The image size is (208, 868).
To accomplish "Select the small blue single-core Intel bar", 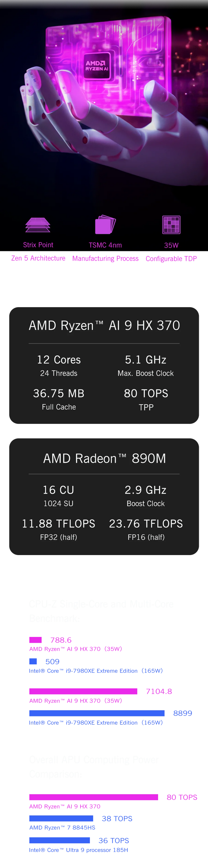I will (33, 662).
